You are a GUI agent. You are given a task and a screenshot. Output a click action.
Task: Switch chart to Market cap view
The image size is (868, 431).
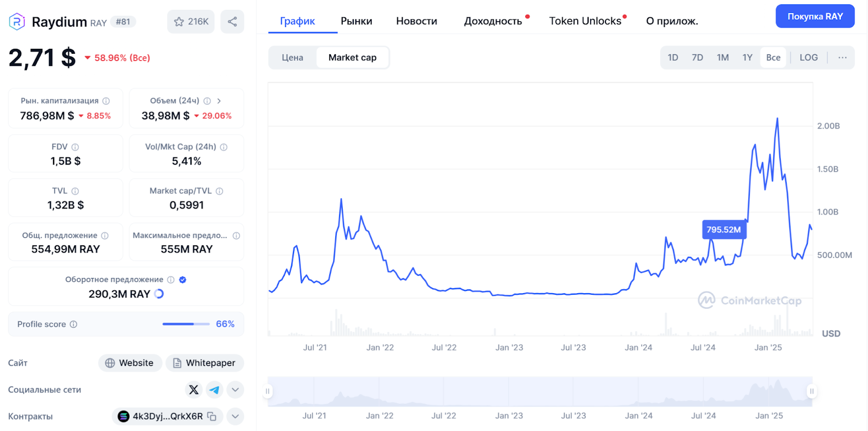click(x=353, y=58)
